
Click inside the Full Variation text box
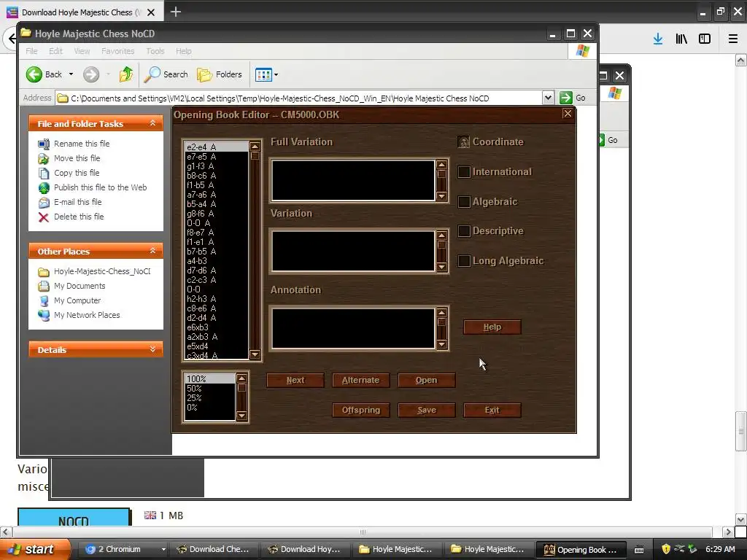pos(352,181)
